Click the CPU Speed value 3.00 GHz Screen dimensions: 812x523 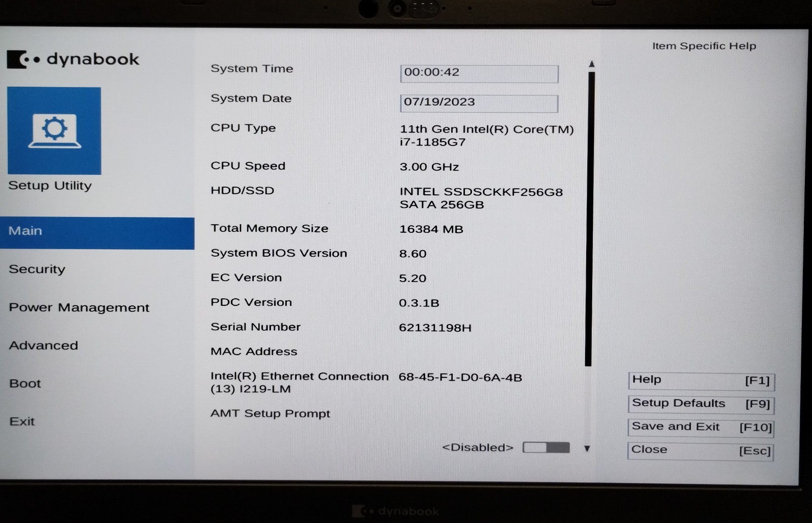click(x=429, y=167)
